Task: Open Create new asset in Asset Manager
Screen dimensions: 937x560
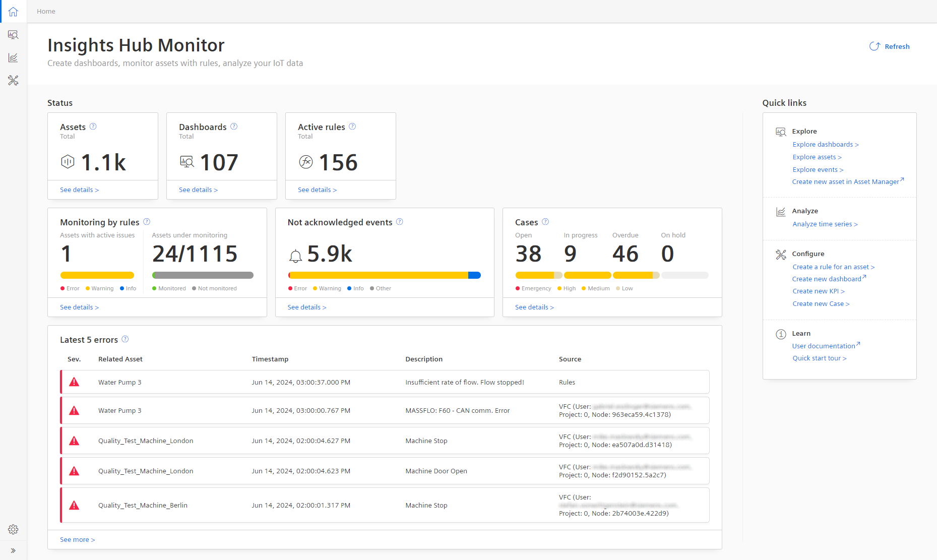Action: click(848, 181)
